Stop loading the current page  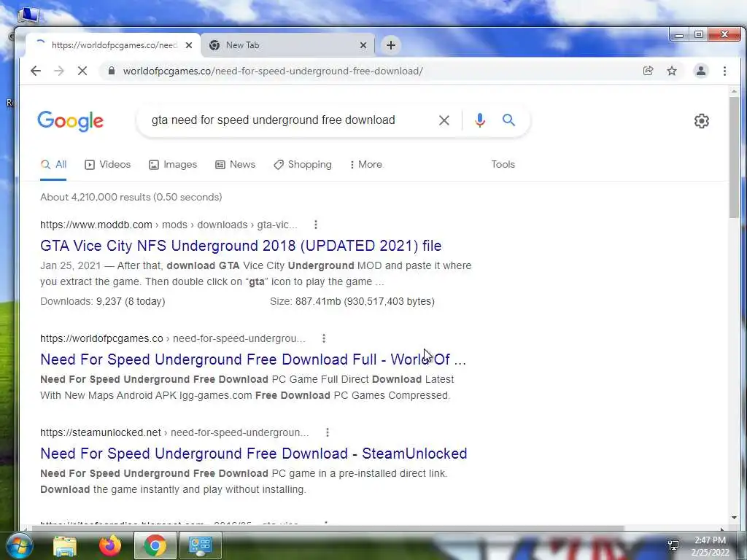pyautogui.click(x=82, y=71)
